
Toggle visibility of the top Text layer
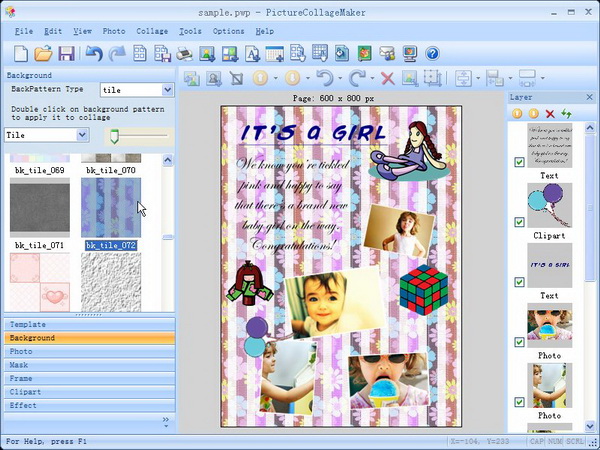tap(519, 162)
